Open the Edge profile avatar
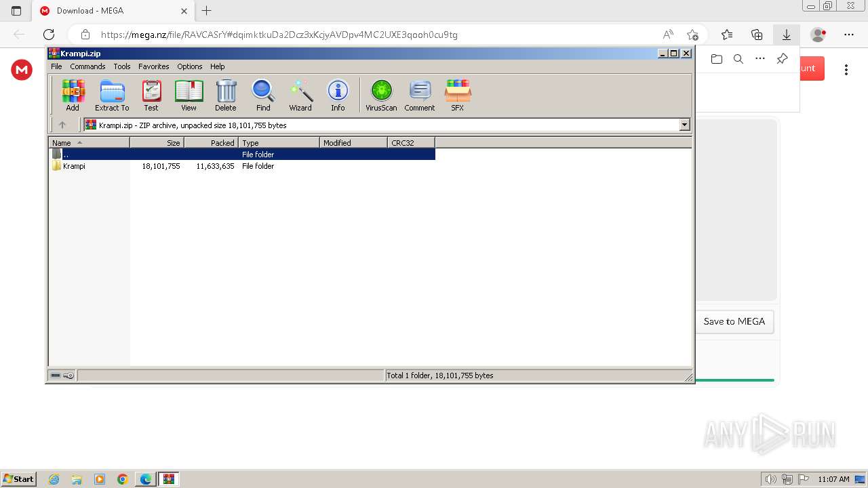This screenshot has height=488, width=868. click(x=818, y=35)
